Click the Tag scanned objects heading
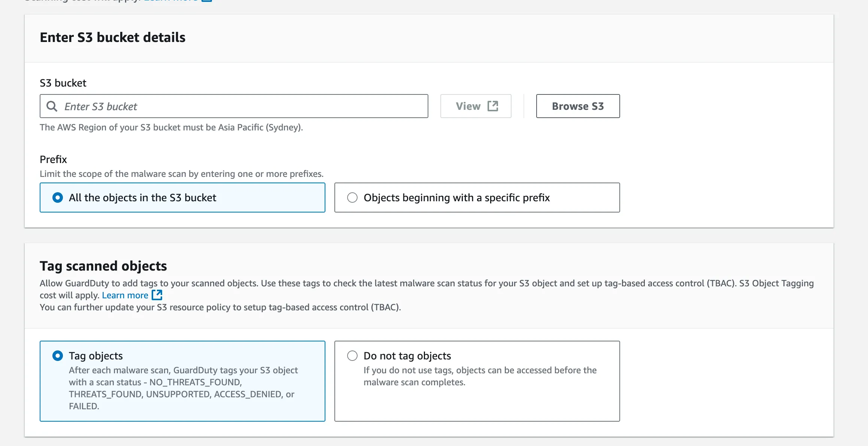Viewport: 868px width, 446px height. click(x=103, y=266)
